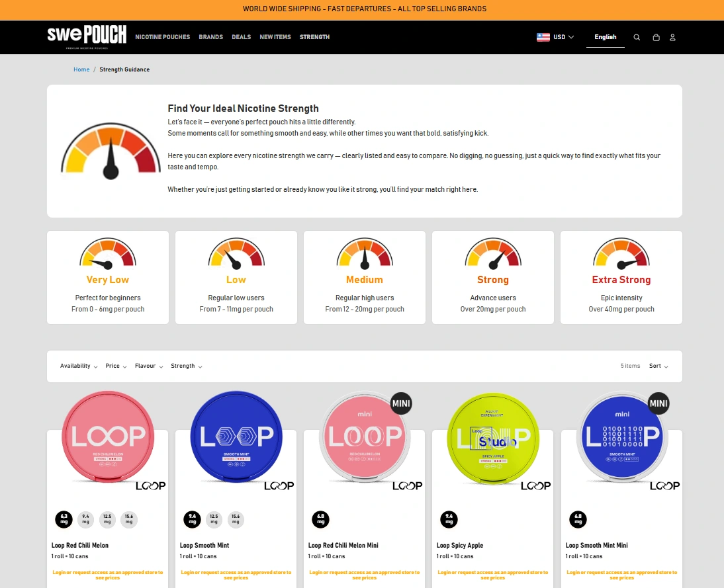724x588 pixels.
Task: Click the worldwide shipping announcement banner
Action: 362,10
